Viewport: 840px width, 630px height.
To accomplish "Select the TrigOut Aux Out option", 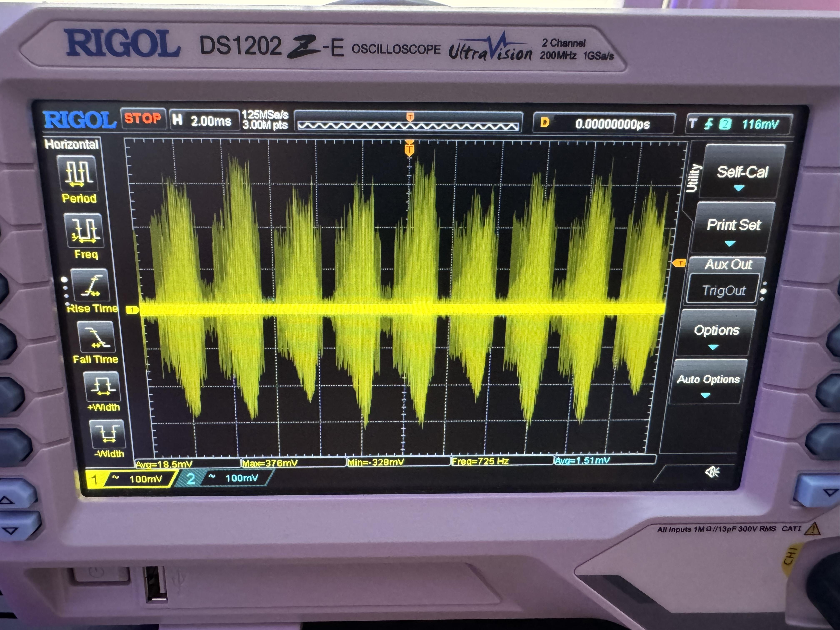I will point(723,290).
